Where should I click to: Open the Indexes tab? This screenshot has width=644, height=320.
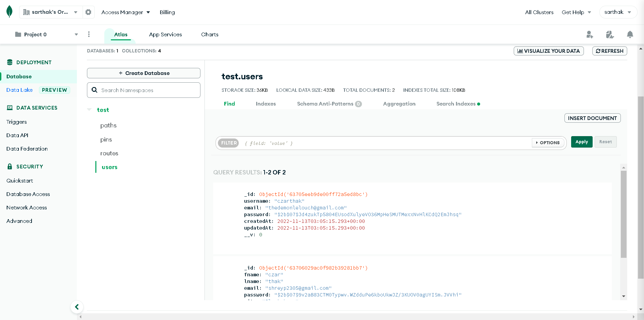(266, 104)
